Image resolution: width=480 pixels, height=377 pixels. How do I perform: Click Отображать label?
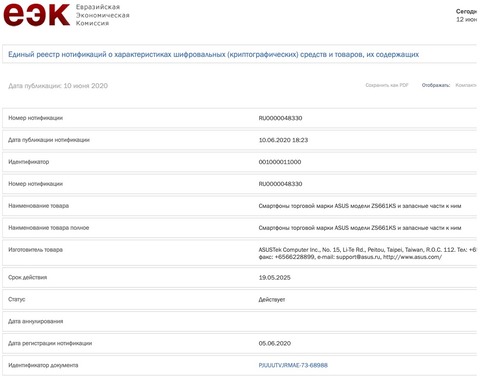(436, 85)
